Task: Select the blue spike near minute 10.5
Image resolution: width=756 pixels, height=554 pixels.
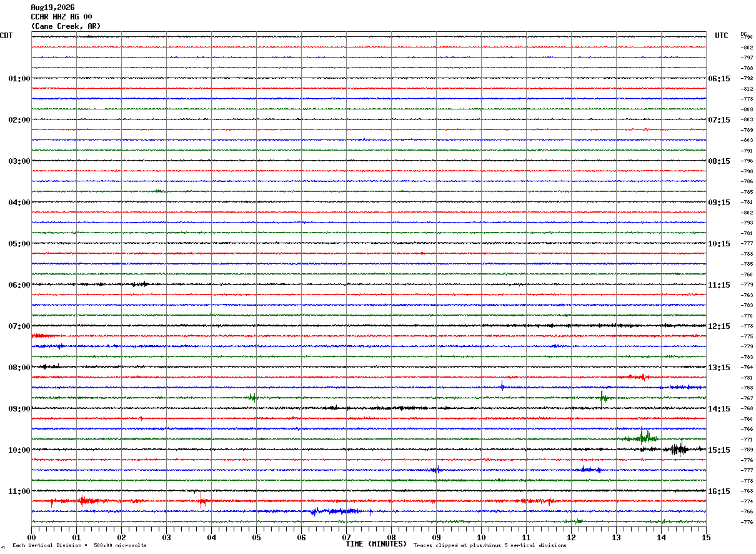Action: [x=502, y=385]
